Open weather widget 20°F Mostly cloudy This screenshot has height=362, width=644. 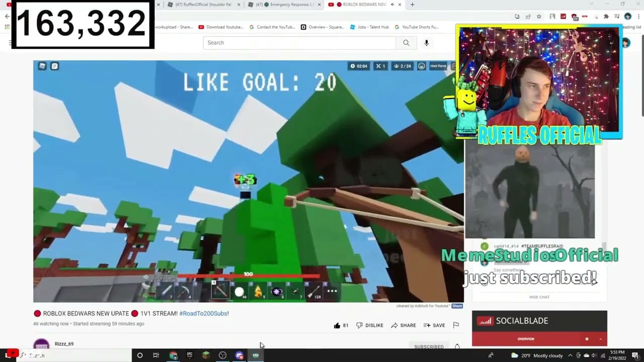(536, 355)
